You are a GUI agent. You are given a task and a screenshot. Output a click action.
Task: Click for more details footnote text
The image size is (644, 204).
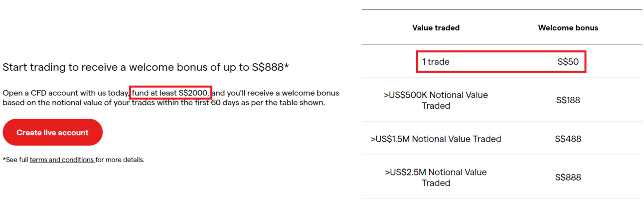click(x=120, y=160)
